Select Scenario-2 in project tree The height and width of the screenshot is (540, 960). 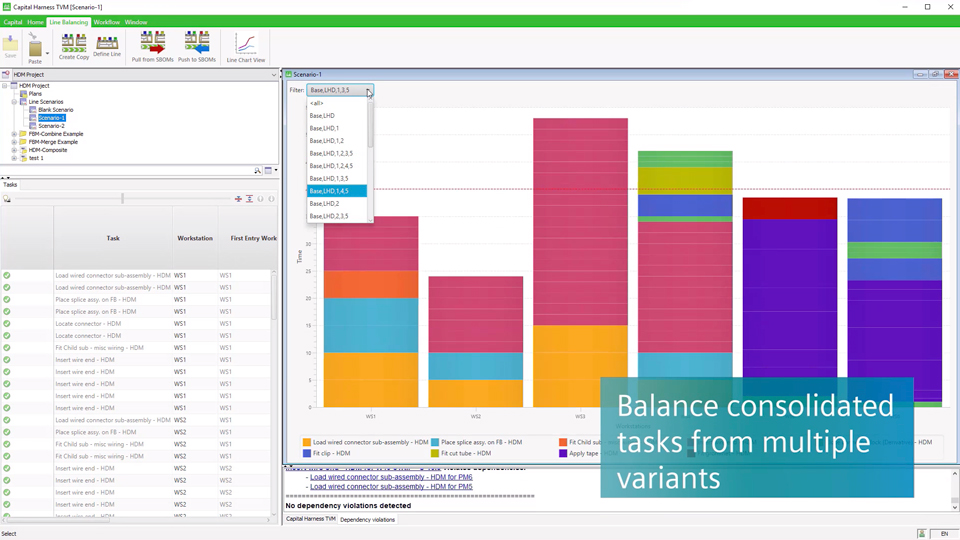pos(51,126)
